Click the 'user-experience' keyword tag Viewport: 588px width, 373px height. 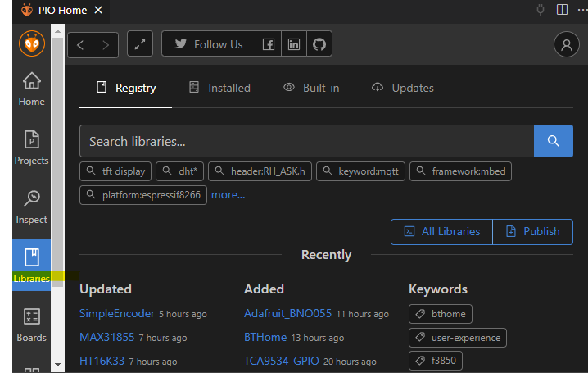tap(458, 338)
